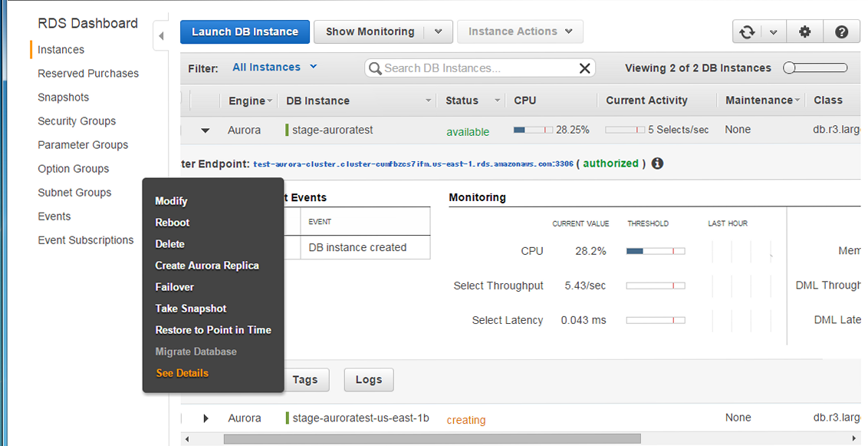This screenshot has width=868, height=446.
Task: Sort by the Engine column header
Action: [x=250, y=101]
